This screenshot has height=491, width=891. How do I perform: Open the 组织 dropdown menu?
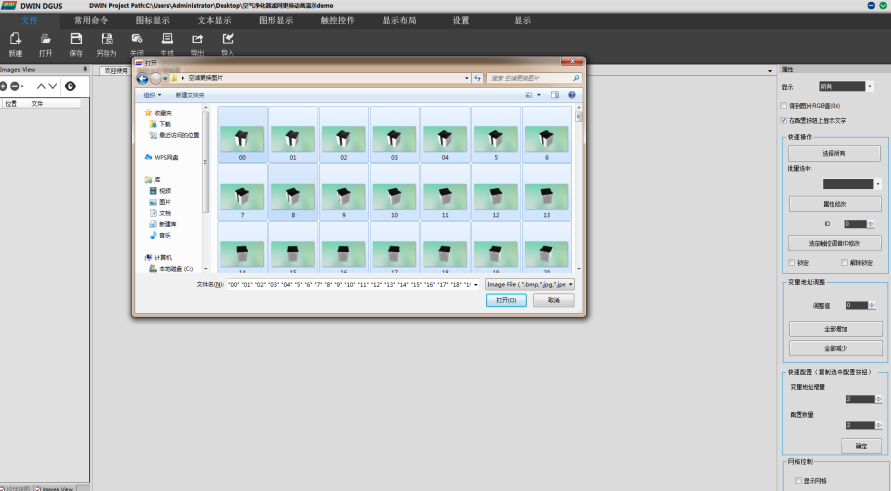[154, 95]
